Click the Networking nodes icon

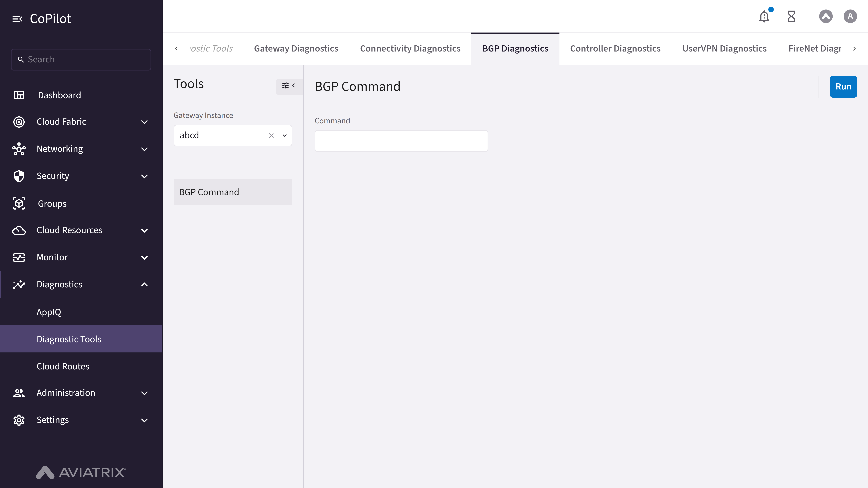19,149
